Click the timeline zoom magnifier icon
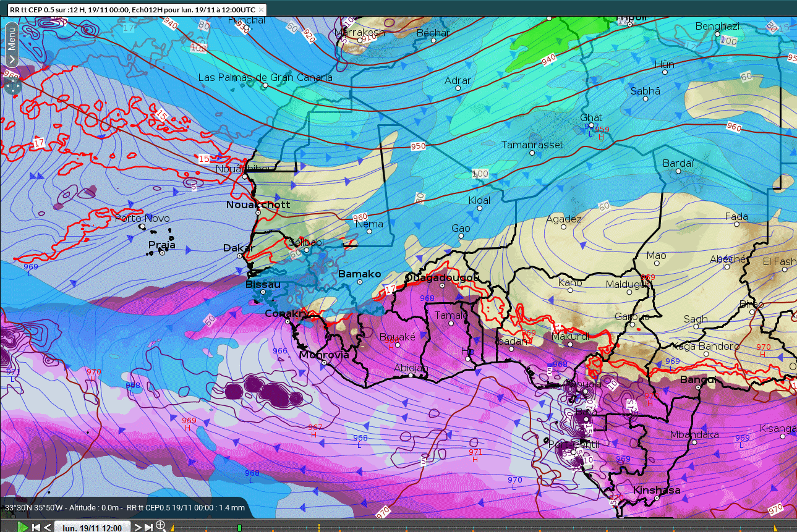 tap(161, 525)
